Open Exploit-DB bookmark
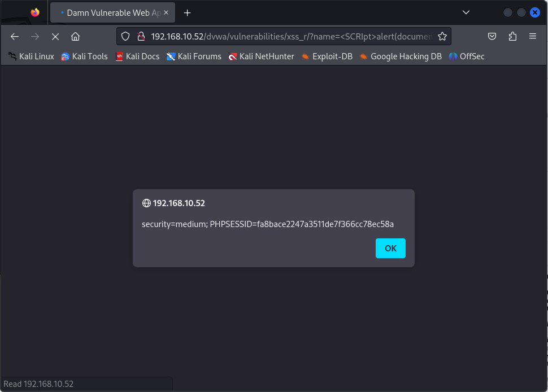This screenshot has height=392, width=548. pyautogui.click(x=327, y=56)
